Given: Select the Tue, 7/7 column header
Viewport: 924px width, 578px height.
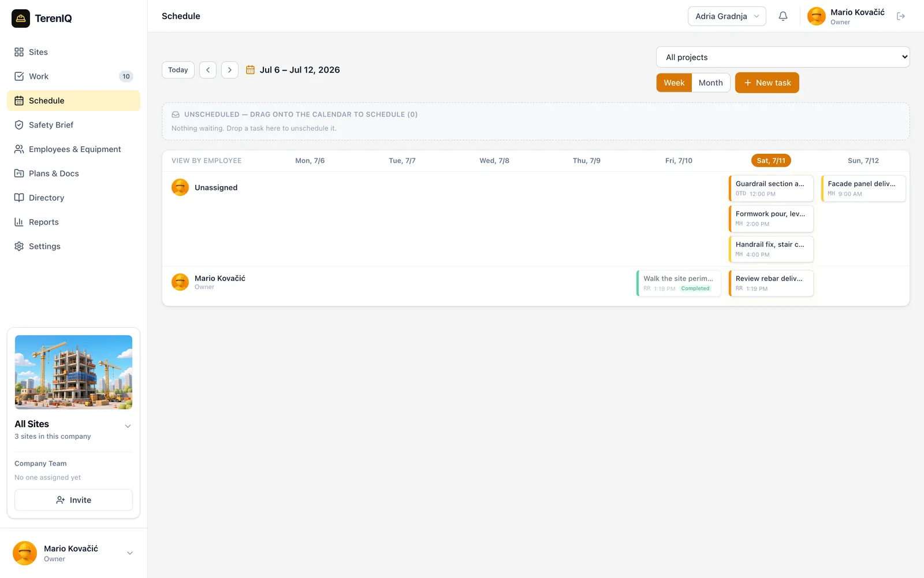Looking at the screenshot, I should 402,161.
